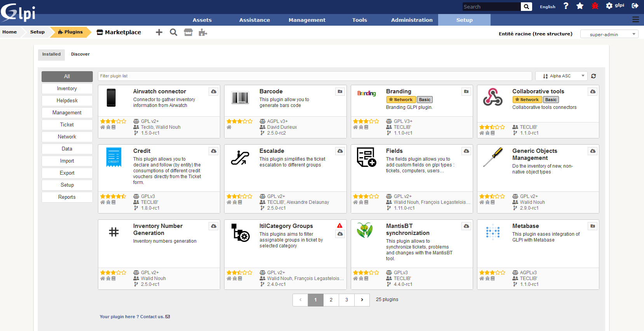Go to page 2 of plugins

pyautogui.click(x=331, y=300)
